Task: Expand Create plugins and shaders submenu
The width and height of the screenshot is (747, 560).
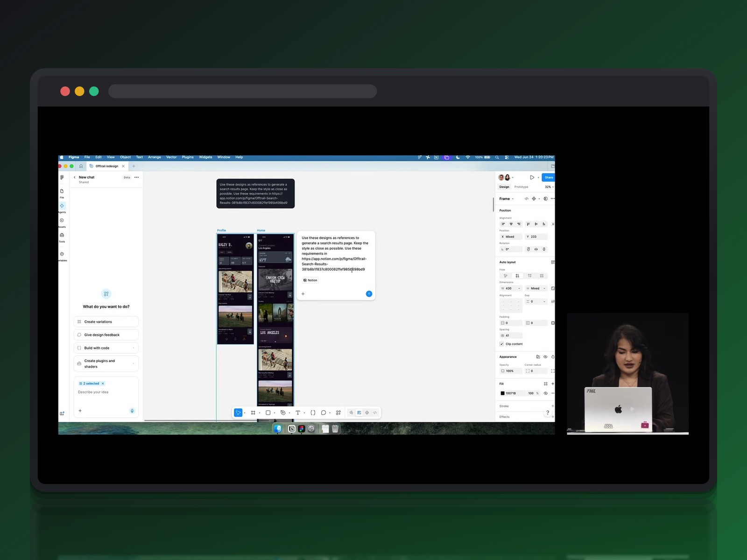Action: pos(134,364)
